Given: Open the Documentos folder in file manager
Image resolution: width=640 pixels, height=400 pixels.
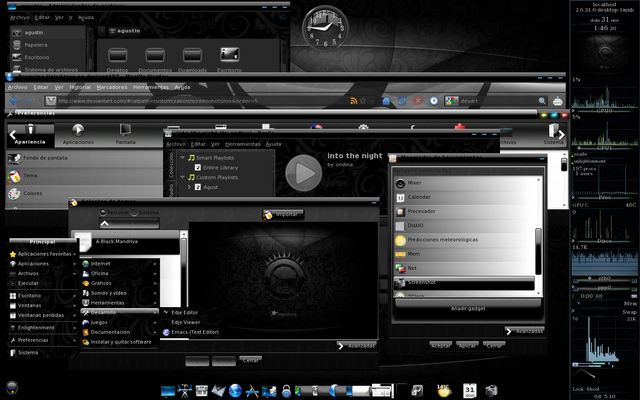Looking at the screenshot, I should tap(155, 59).
